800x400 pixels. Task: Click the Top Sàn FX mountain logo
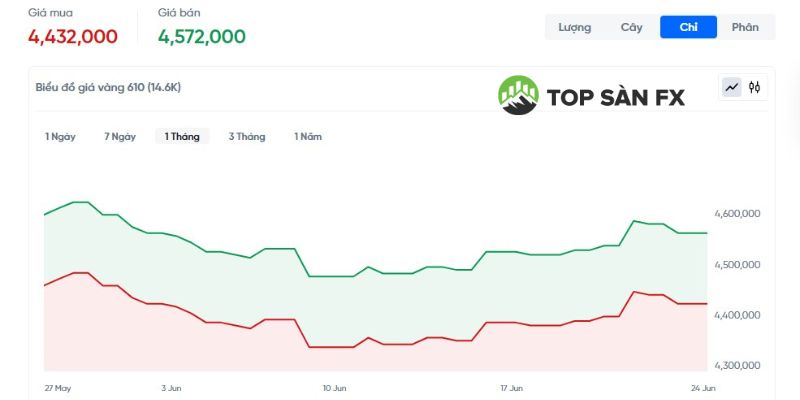[518, 95]
